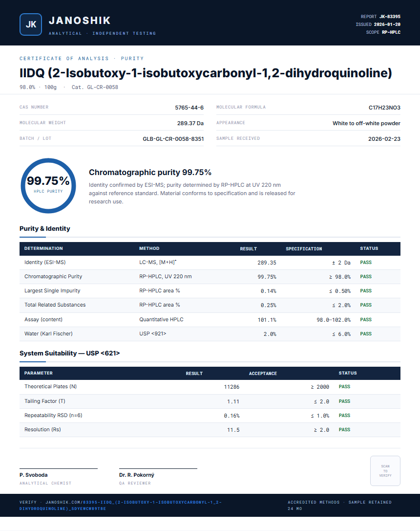
Task: Click reviewer name Dr. R. Pokorný
Action: coord(137,475)
